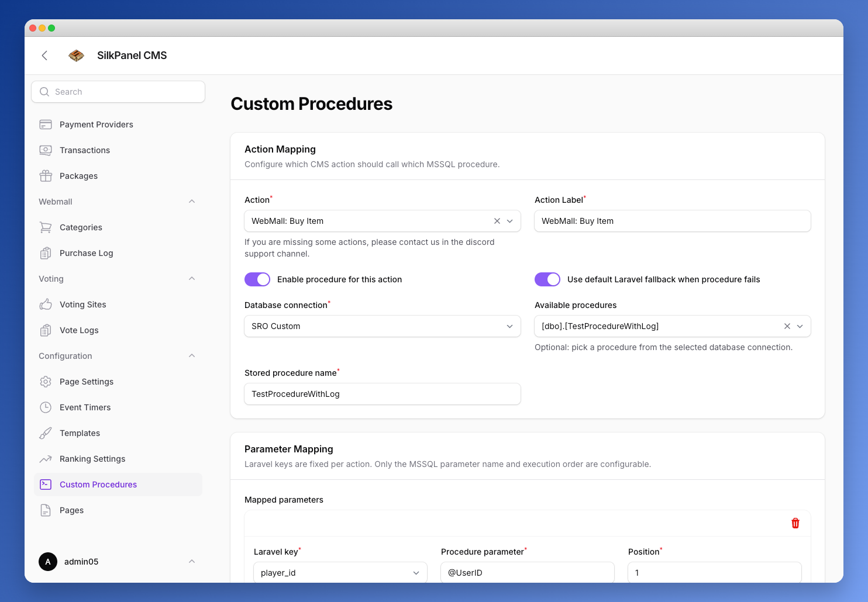Click the search magnifier icon
This screenshot has width=868, height=602.
coord(44,92)
